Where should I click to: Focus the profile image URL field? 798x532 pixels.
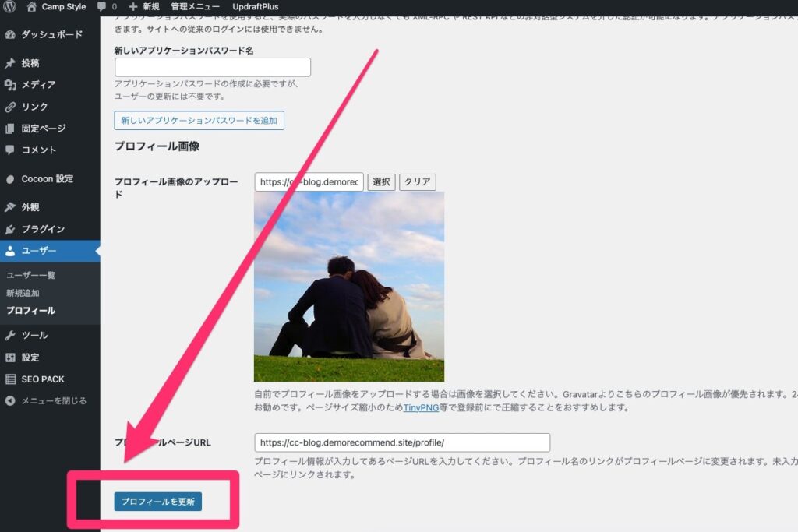click(309, 182)
